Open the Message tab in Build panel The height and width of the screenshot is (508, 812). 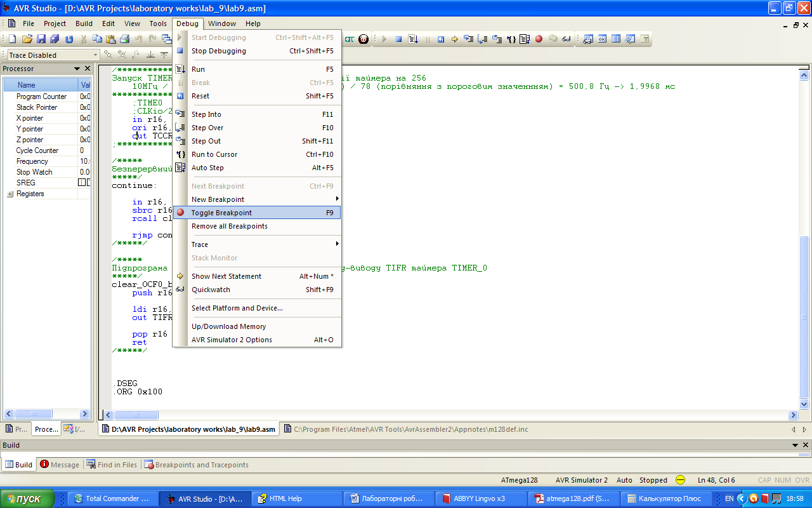(60, 465)
